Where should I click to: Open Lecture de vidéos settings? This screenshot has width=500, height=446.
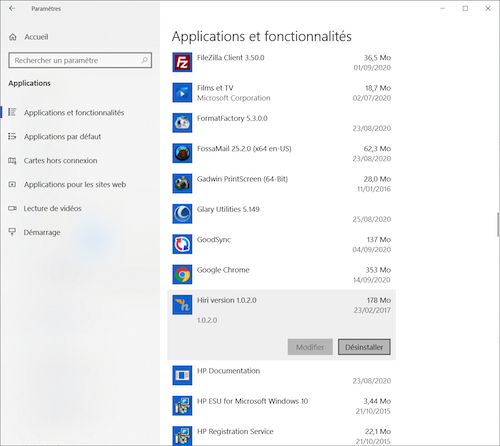click(52, 209)
